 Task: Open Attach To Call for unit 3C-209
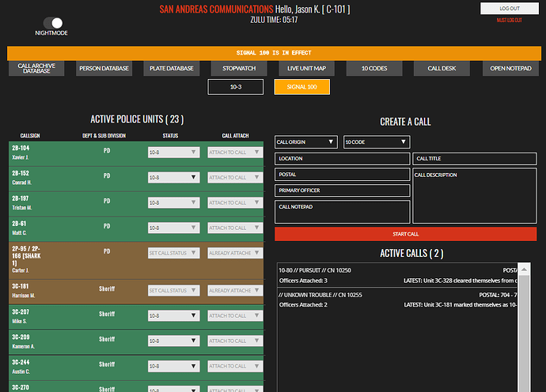(235, 341)
